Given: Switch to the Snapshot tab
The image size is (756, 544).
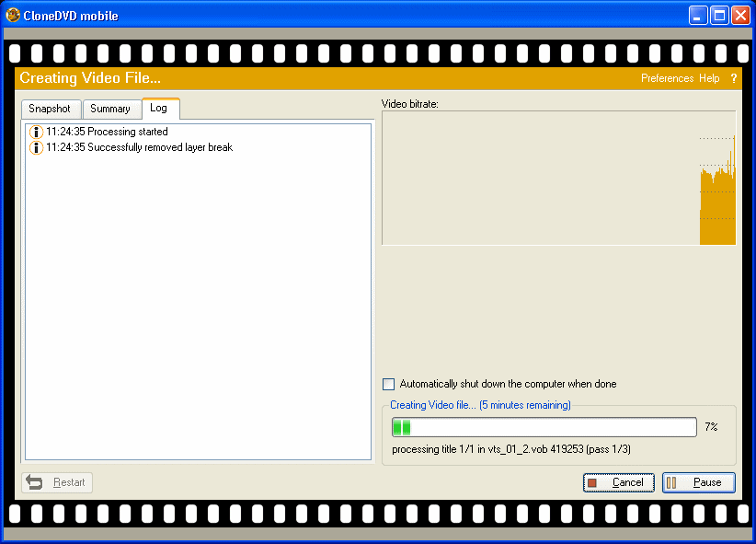Looking at the screenshot, I should [x=50, y=109].
